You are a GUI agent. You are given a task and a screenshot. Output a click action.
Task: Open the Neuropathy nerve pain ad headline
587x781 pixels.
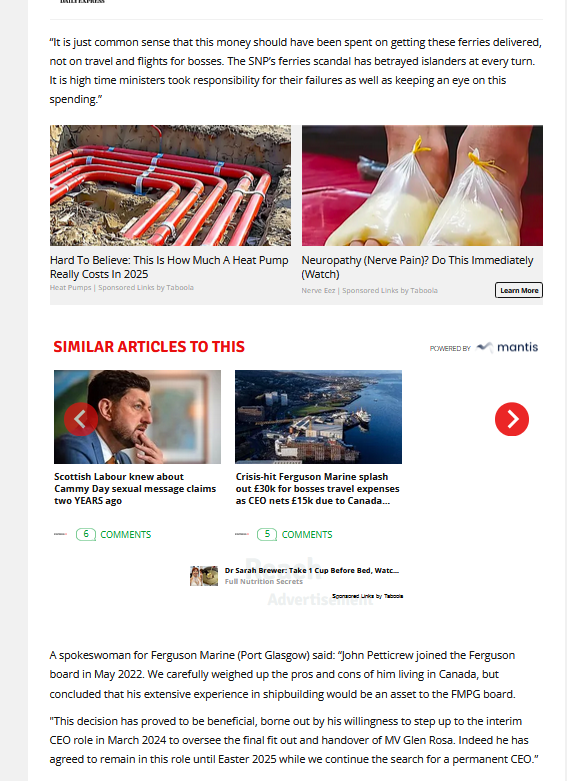point(417,267)
